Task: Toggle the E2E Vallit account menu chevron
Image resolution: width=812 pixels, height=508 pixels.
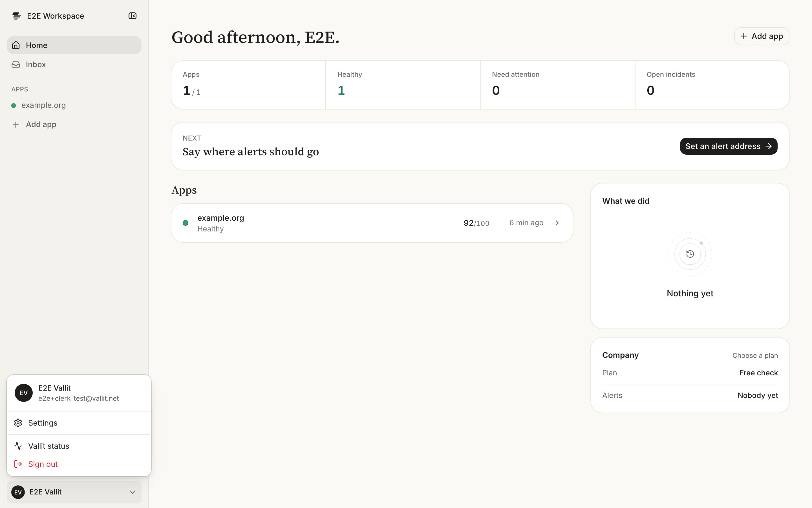Action: point(133,492)
